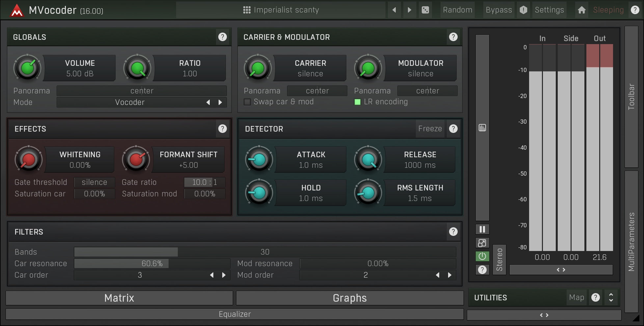Screen dimensions: 644x326
Task: Open the Equalizer panel
Action: click(x=234, y=314)
